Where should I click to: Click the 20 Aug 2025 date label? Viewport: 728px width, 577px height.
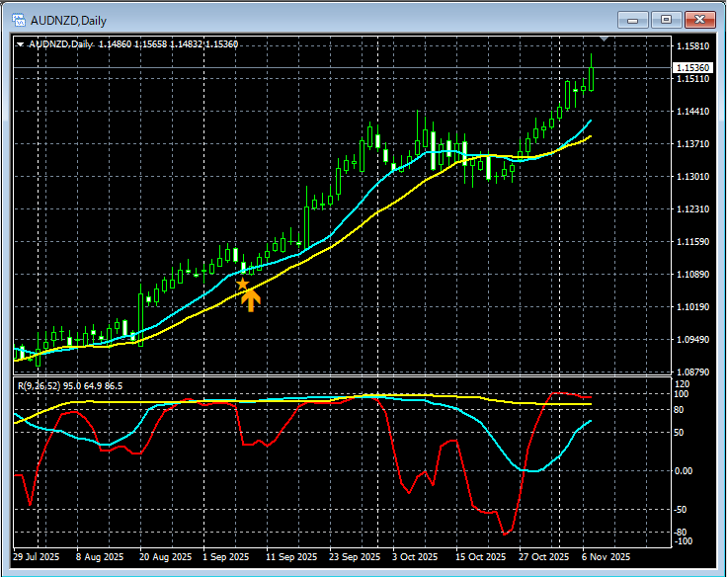[x=165, y=556]
